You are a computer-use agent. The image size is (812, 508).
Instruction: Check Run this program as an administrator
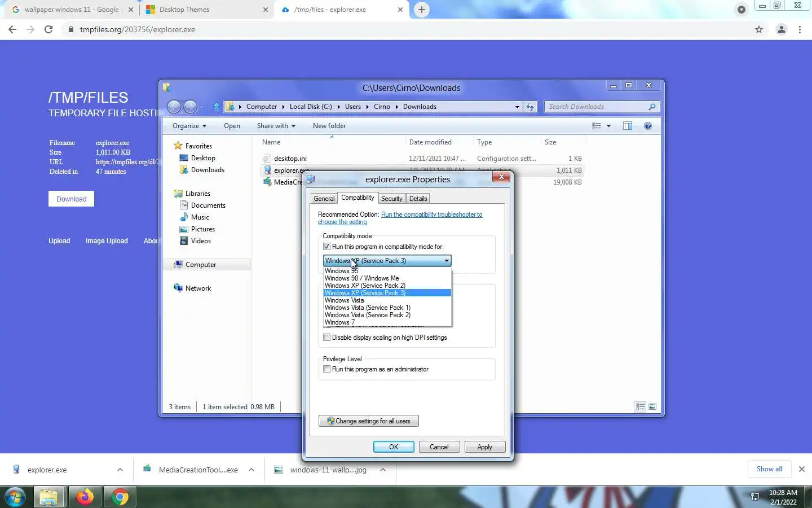tap(326, 369)
